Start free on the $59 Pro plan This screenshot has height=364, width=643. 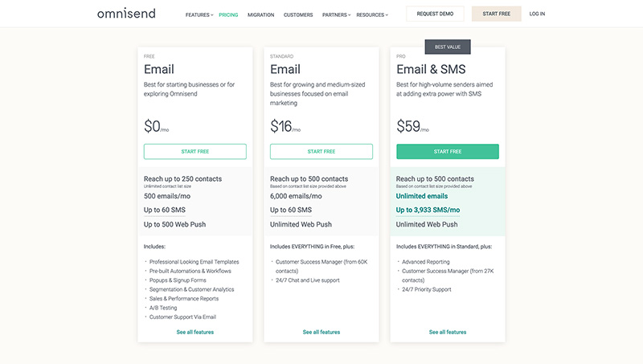coord(448,151)
